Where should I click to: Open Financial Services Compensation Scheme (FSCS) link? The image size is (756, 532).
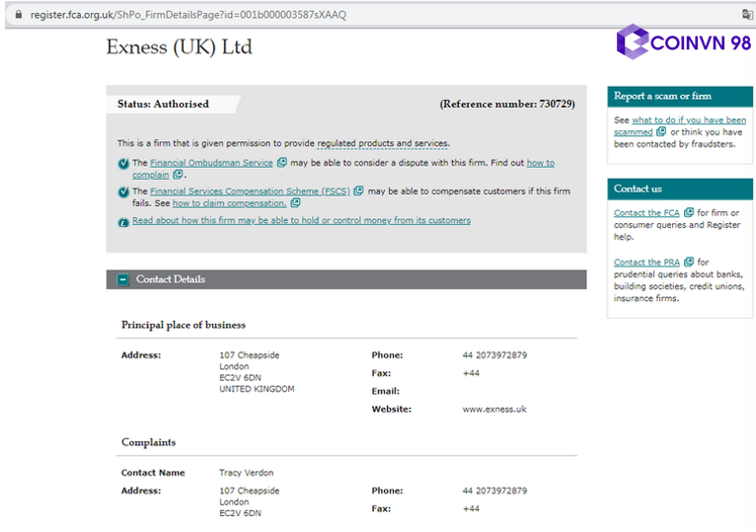pos(249,191)
